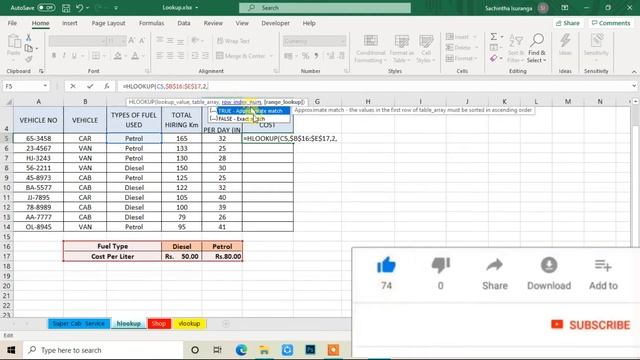Screen dimensions: 640x360
Task: Click the Fill Color bucket swatch
Action: (118, 56)
